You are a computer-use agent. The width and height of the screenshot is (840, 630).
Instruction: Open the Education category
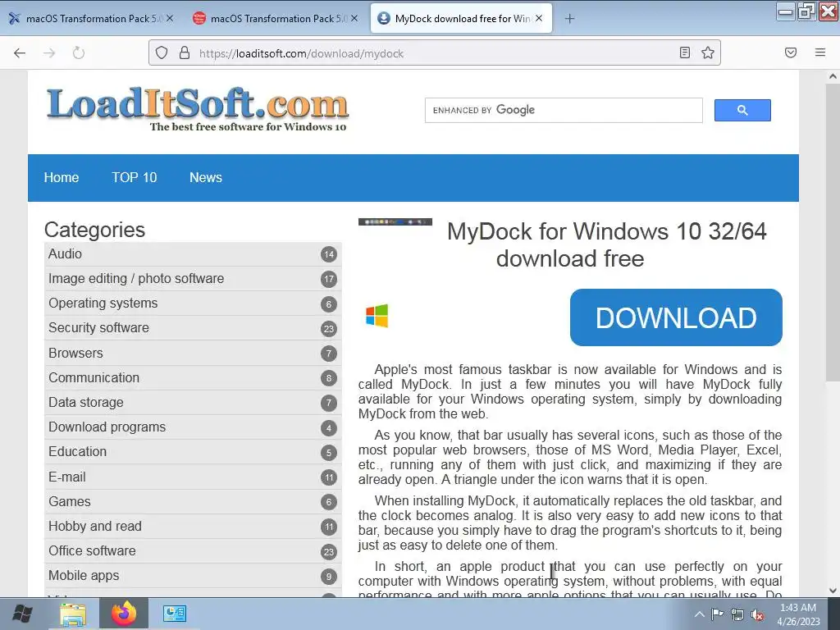(193, 452)
